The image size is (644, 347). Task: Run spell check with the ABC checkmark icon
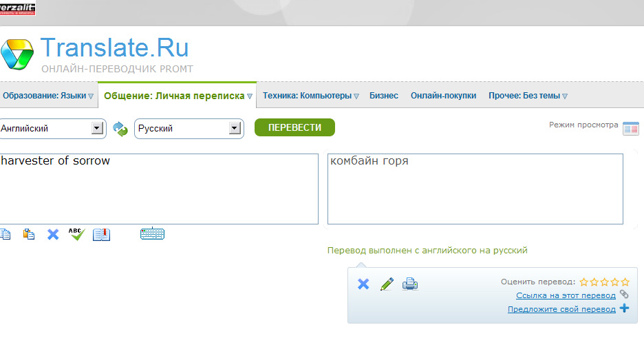pyautogui.click(x=77, y=234)
